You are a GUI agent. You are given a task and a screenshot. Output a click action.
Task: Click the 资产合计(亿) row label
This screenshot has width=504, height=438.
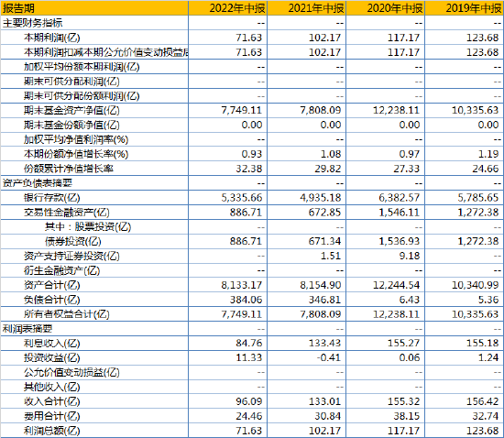(51, 285)
